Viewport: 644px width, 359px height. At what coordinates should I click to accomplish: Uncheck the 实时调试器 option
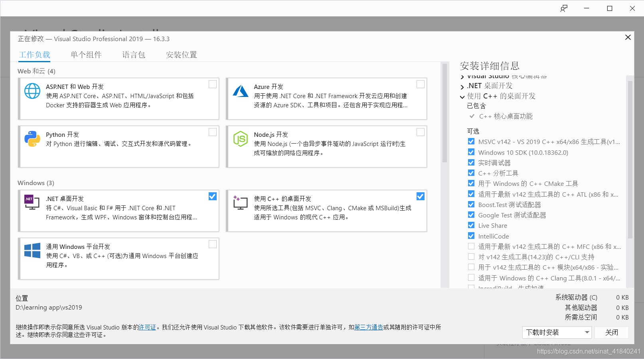coord(471,162)
